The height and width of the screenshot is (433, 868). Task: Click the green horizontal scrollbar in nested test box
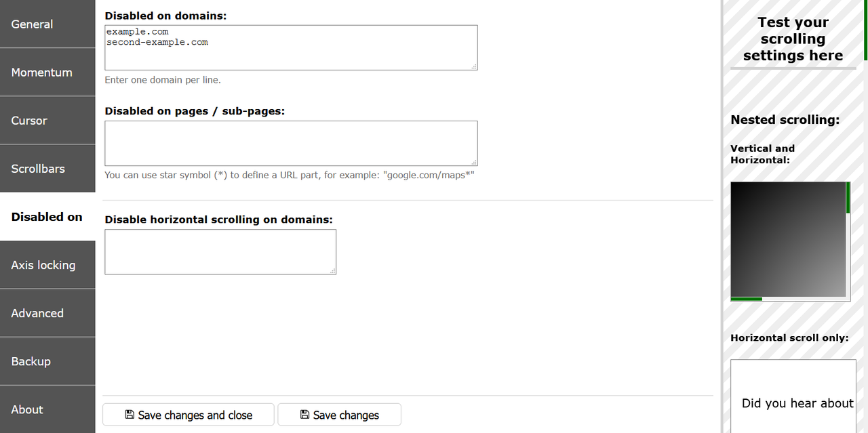(746, 299)
